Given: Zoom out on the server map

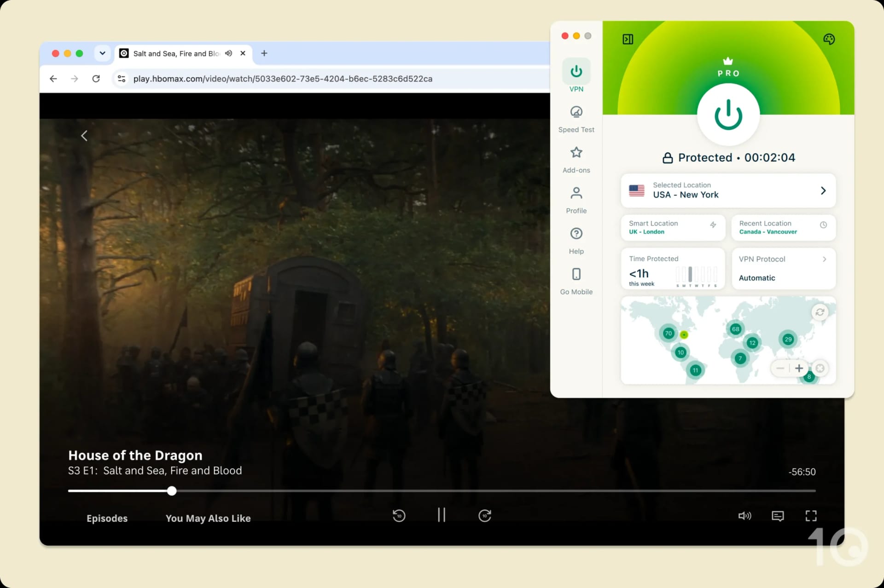Looking at the screenshot, I should click(780, 368).
